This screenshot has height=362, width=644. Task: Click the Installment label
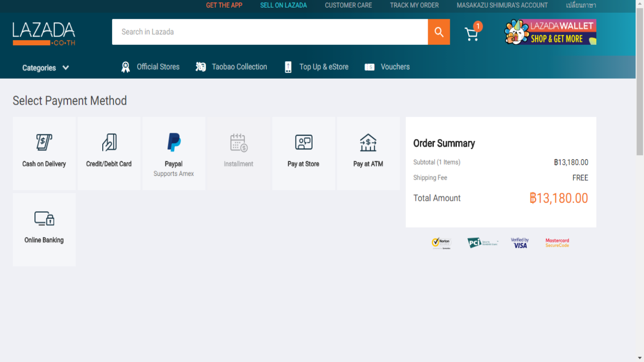click(x=239, y=164)
